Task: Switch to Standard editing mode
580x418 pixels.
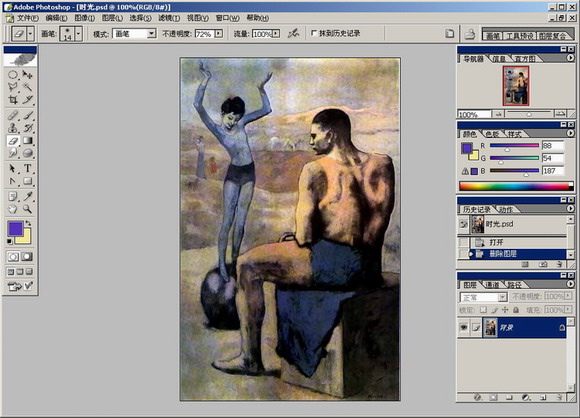Action: pyautogui.click(x=13, y=257)
